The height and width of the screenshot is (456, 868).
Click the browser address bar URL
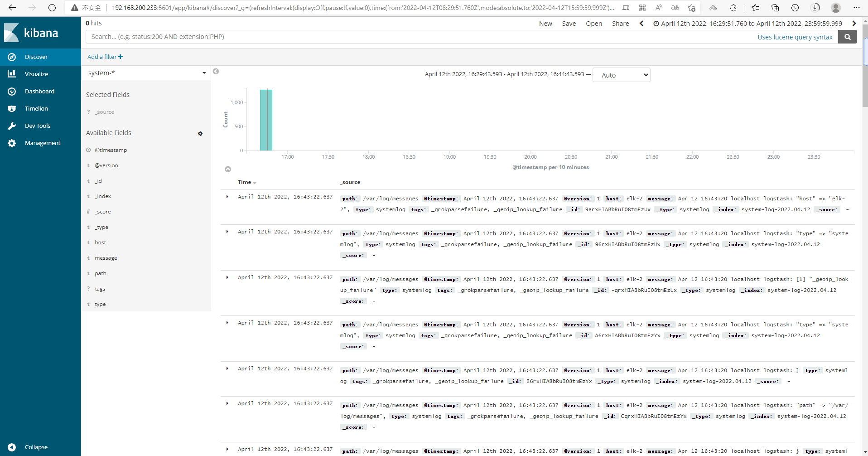(363, 8)
